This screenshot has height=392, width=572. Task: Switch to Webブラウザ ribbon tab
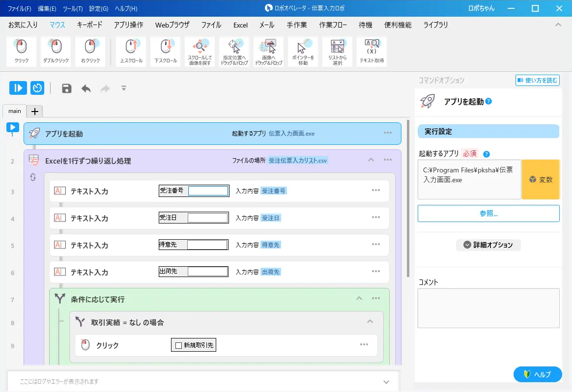click(172, 25)
